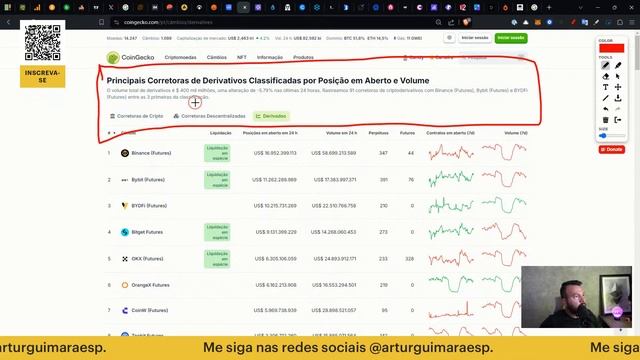Click Binance row liquidation badge
640x360 pixels.
(x=217, y=153)
